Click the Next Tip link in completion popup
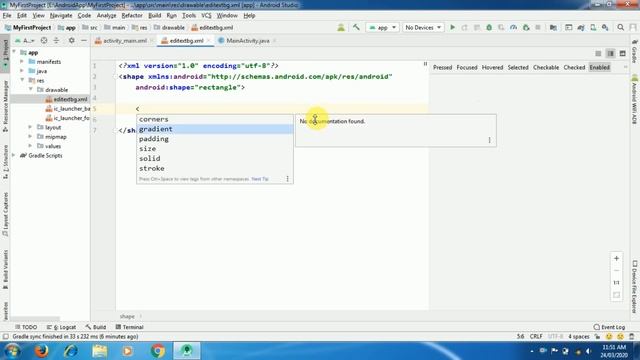640x360 pixels. pyautogui.click(x=260, y=179)
